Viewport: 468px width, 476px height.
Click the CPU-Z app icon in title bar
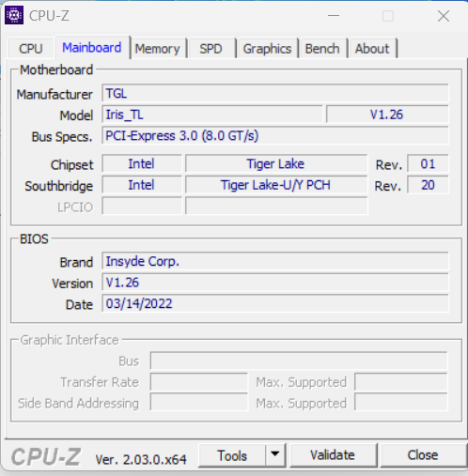coord(14,15)
